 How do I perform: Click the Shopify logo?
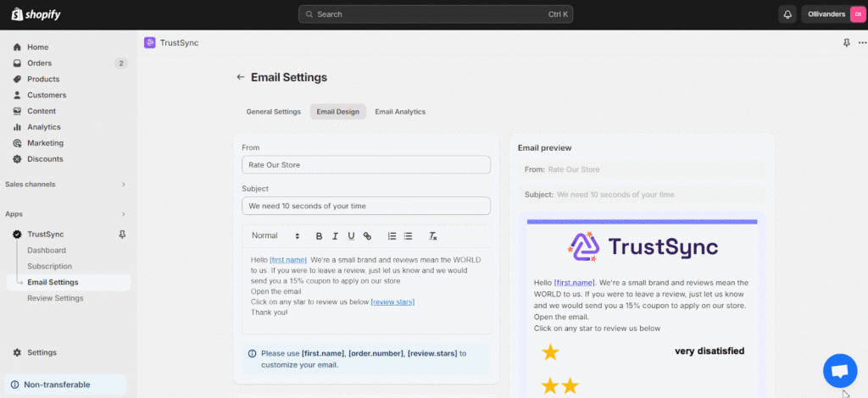[36, 14]
